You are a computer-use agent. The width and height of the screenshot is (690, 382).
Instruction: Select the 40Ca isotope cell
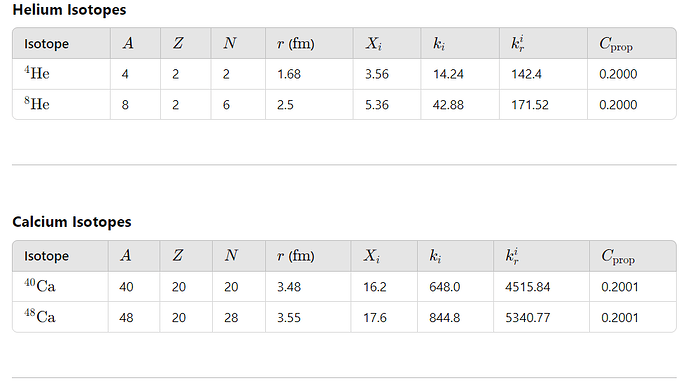coord(60,286)
